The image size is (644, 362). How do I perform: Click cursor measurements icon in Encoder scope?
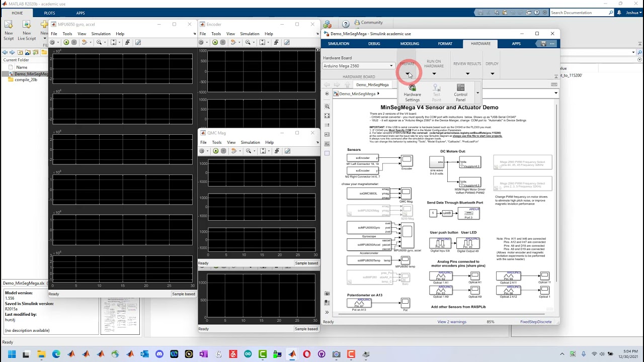(287, 42)
